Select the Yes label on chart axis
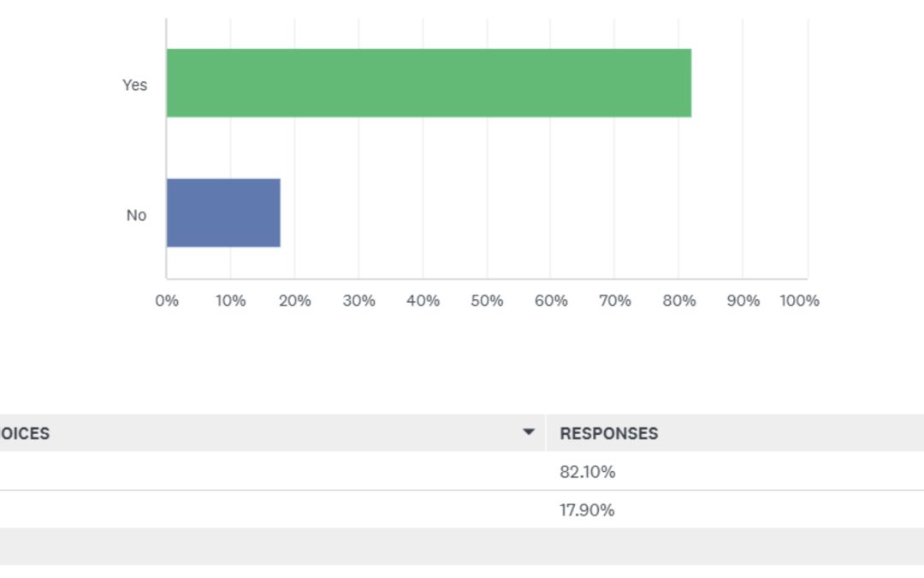 tap(135, 85)
